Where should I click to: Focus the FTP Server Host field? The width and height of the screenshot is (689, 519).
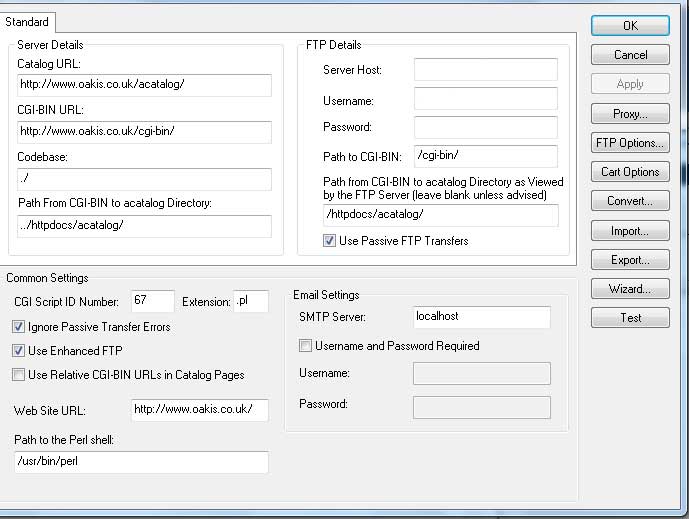click(x=485, y=70)
